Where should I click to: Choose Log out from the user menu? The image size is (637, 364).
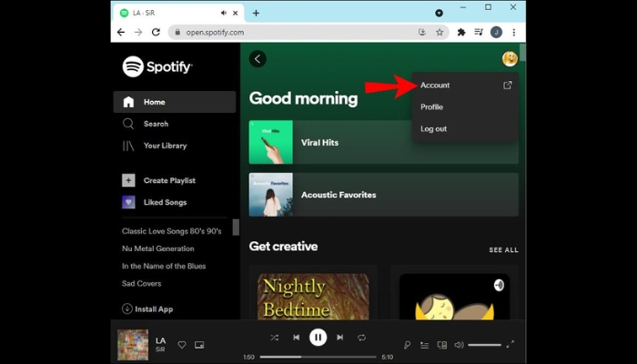(x=433, y=129)
